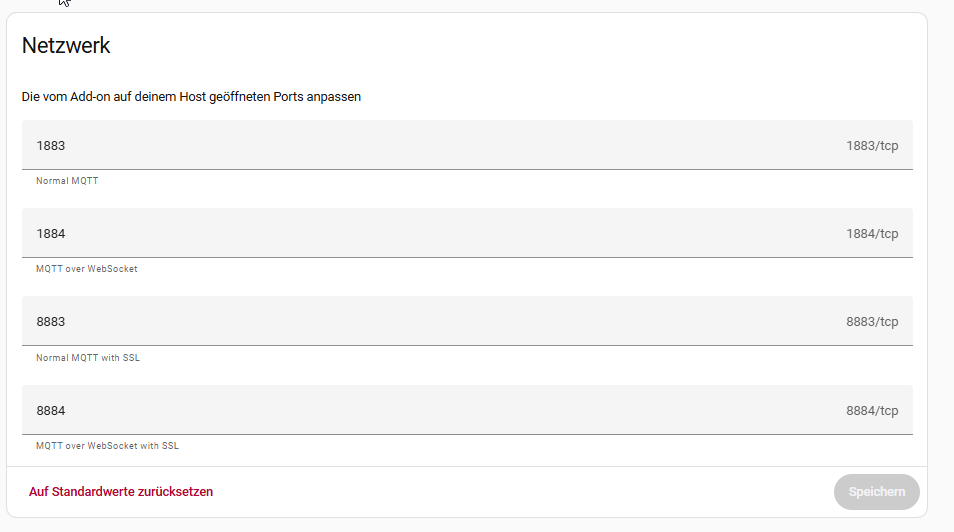Place cursor on the 8884 port value
Viewport: 954px width, 532px height.
point(51,410)
